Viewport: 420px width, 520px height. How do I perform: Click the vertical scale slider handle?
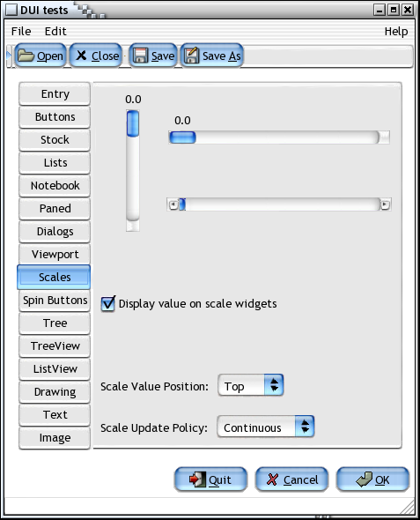[x=133, y=123]
